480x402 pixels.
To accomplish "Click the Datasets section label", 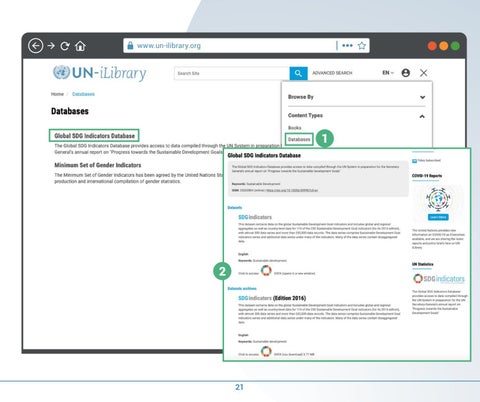I will pos(235,207).
